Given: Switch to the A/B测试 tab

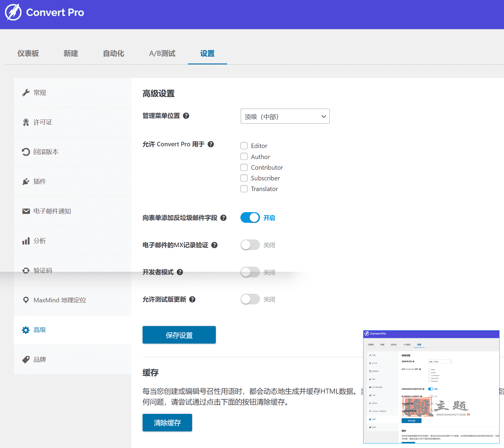Looking at the screenshot, I should (162, 53).
